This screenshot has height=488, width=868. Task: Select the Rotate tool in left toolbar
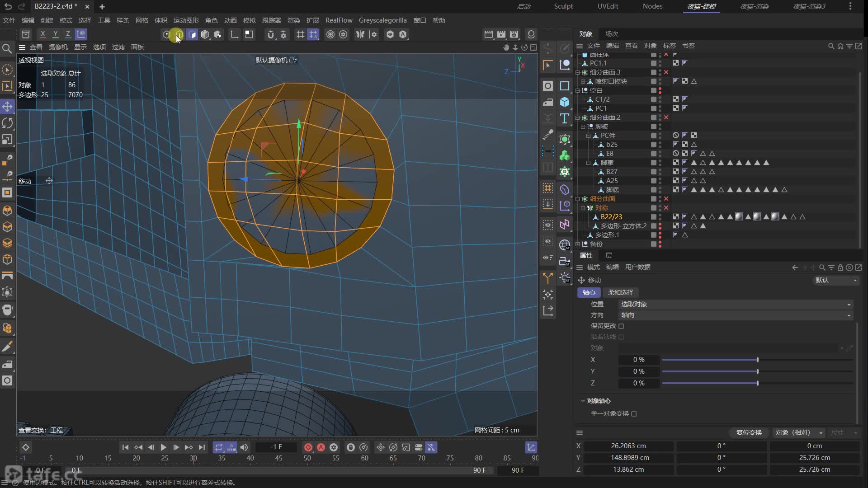[7, 123]
